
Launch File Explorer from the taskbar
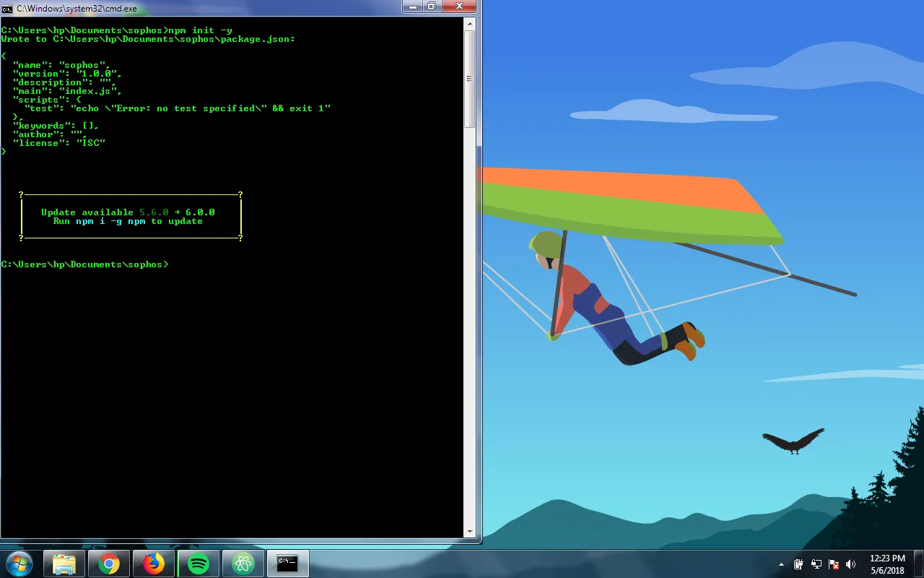[x=64, y=564]
